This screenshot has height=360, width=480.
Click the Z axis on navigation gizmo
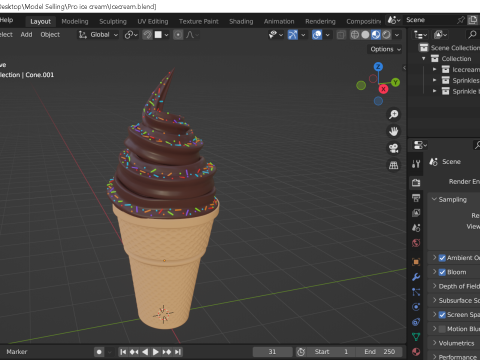[378, 67]
